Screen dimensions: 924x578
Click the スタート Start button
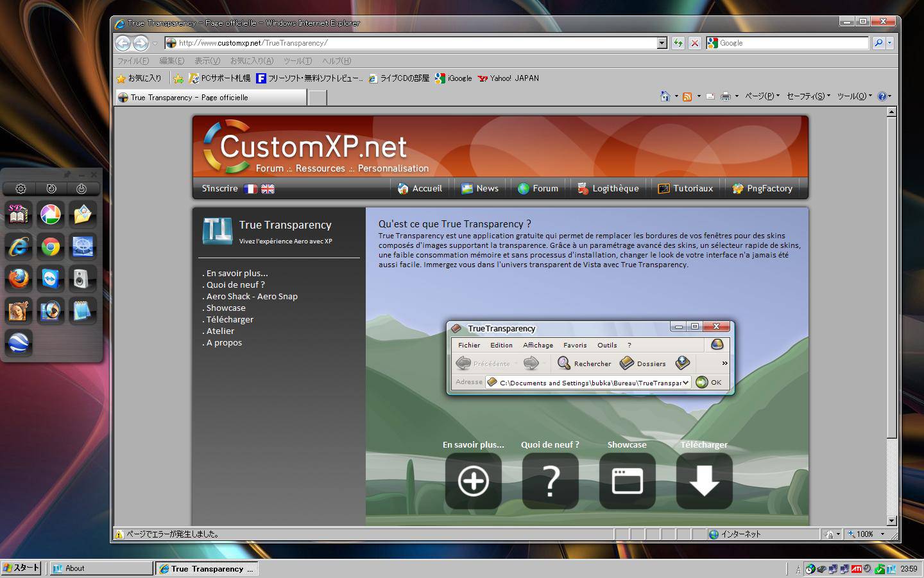click(21, 568)
